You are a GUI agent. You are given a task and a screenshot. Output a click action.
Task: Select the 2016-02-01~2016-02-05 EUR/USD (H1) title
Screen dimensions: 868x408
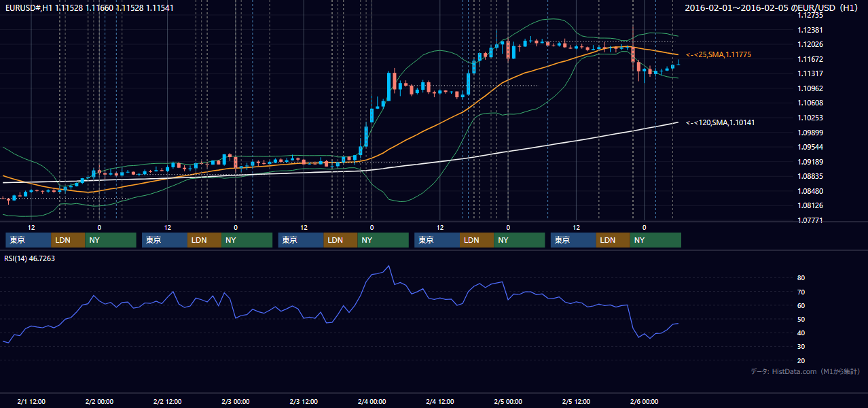tap(772, 7)
